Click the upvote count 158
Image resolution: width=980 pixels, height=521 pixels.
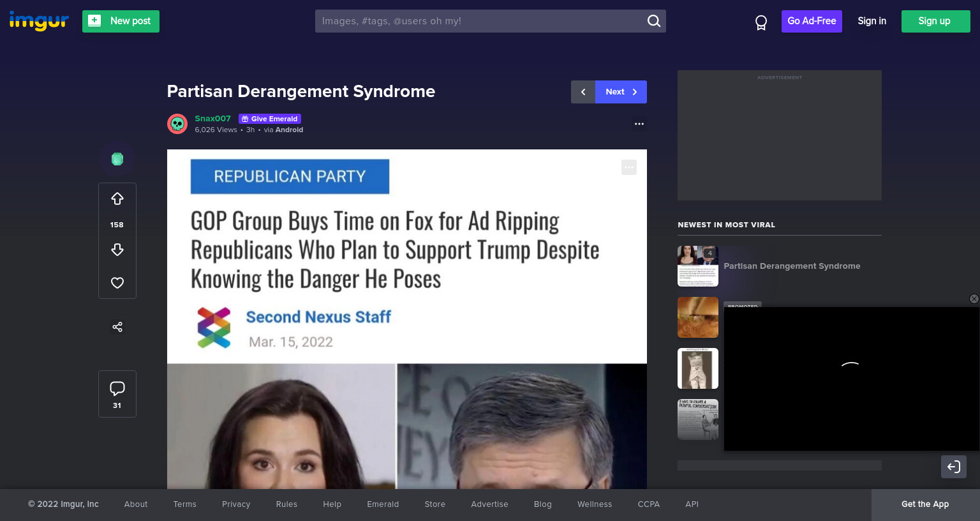[x=117, y=225]
